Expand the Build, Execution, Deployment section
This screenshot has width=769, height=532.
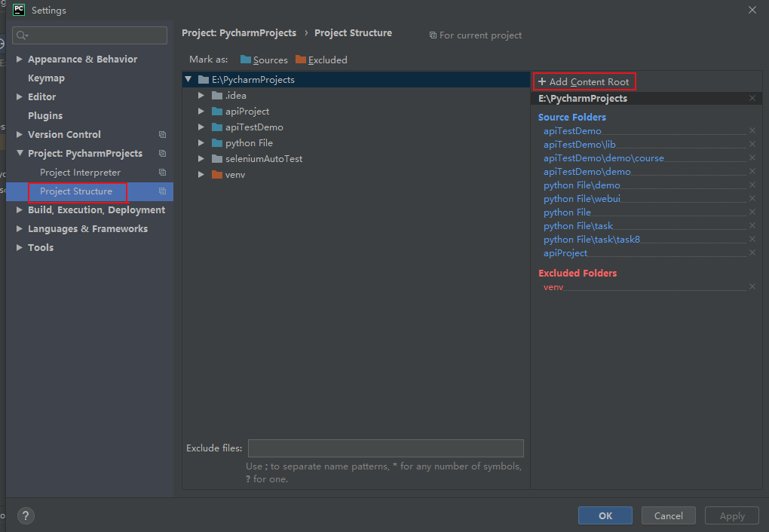[20, 210]
